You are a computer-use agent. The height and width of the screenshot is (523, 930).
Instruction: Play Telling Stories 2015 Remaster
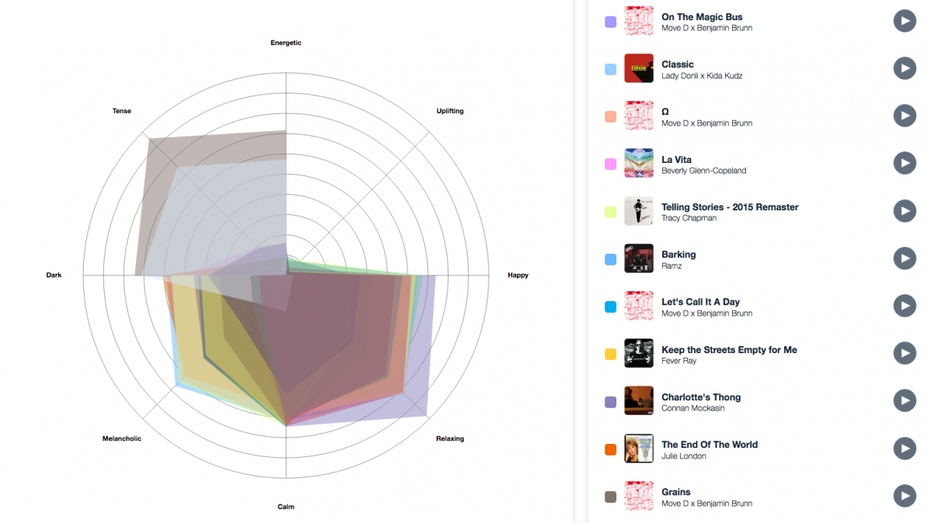pos(904,211)
